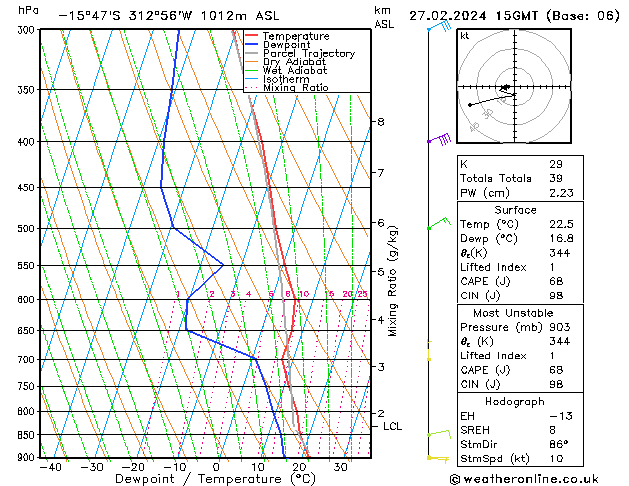Click the wind barb near 850 hPa
The image size is (629, 486).
(x=438, y=433)
